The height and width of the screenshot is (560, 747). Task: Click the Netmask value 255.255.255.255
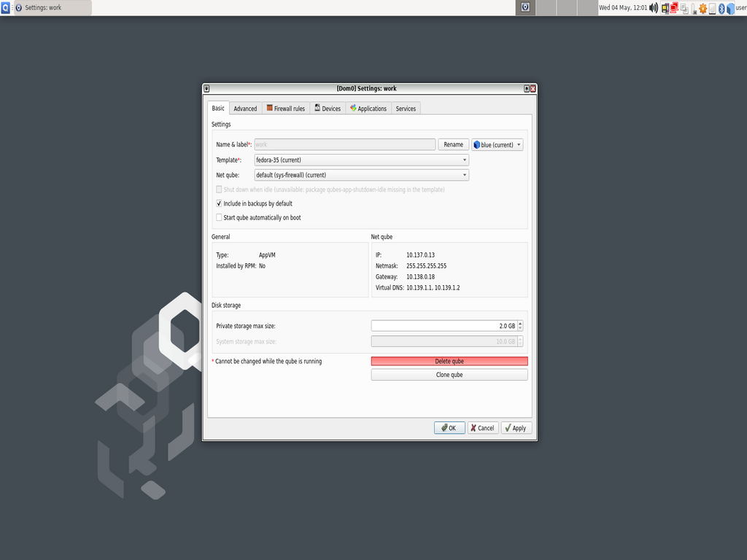pos(426,266)
